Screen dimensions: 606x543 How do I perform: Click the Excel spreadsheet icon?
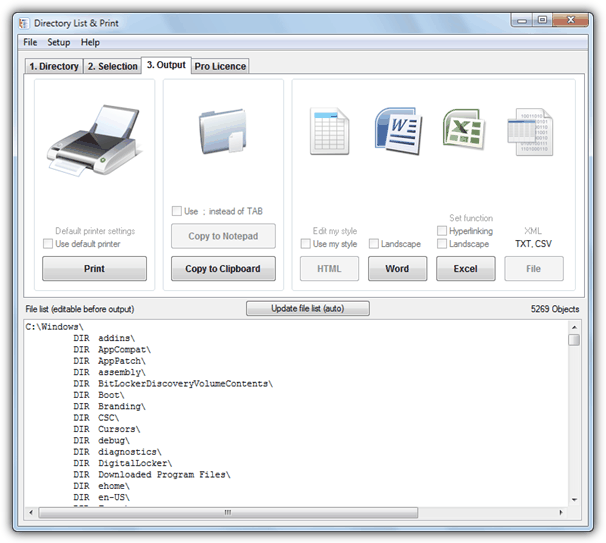464,132
